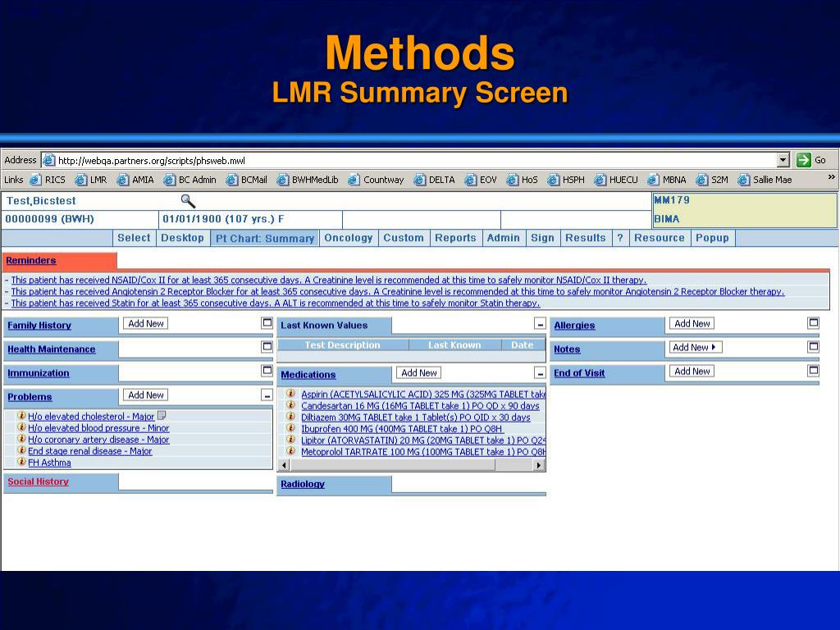This screenshot has width=840, height=630.
Task: Click the green Go arrow button
Action: click(804, 160)
